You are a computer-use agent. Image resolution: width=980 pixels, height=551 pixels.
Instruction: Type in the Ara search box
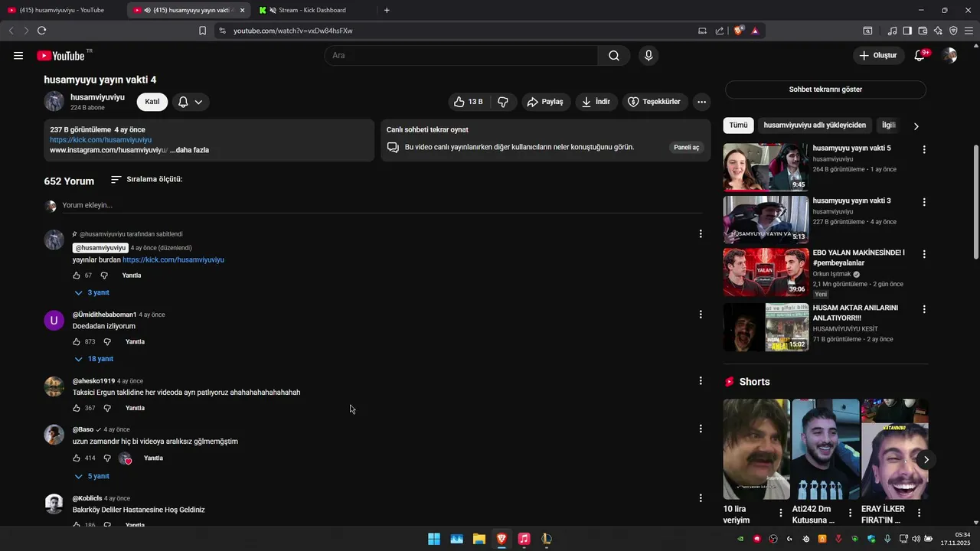[x=461, y=55]
